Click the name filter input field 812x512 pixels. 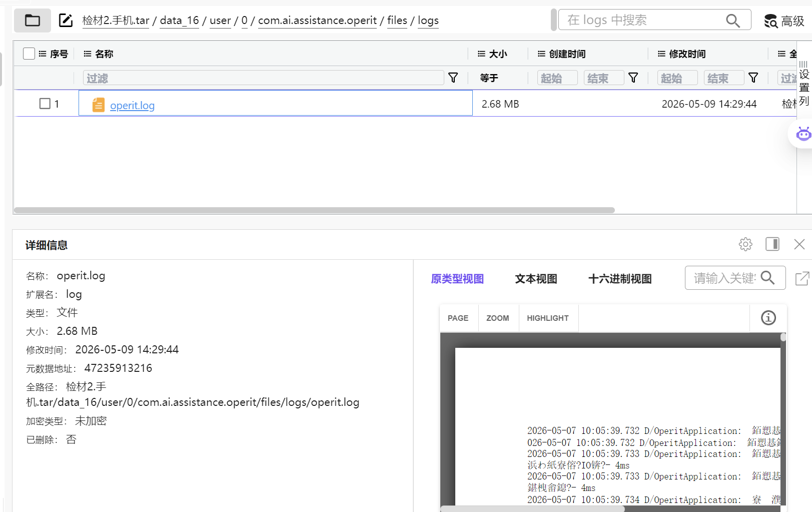263,78
